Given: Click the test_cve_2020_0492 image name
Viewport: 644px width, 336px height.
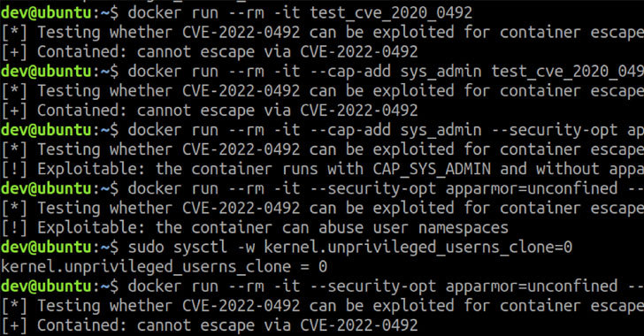Looking at the screenshot, I should 391,13.
